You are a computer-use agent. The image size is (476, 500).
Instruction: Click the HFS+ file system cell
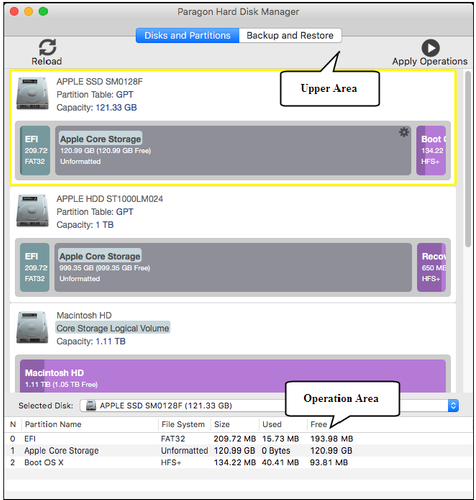tap(171, 463)
